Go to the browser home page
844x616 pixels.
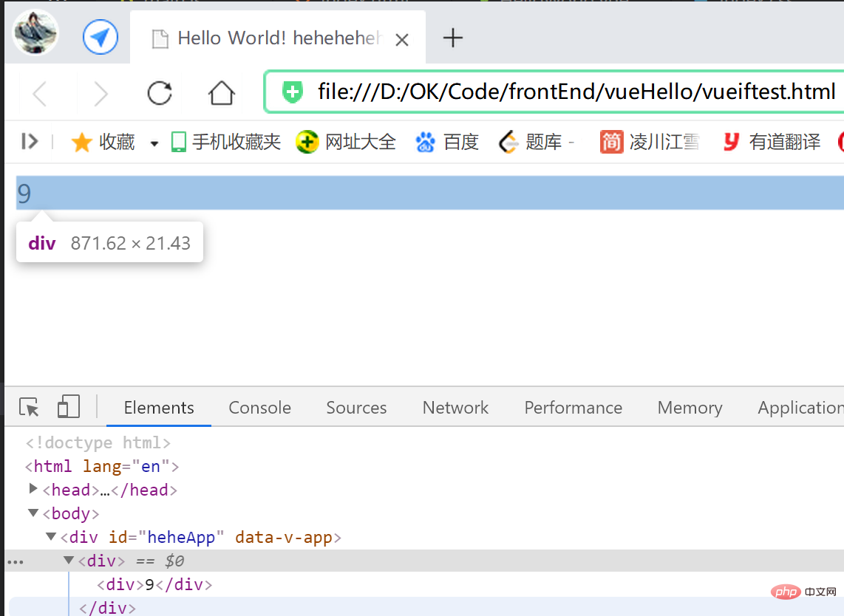[x=221, y=92]
